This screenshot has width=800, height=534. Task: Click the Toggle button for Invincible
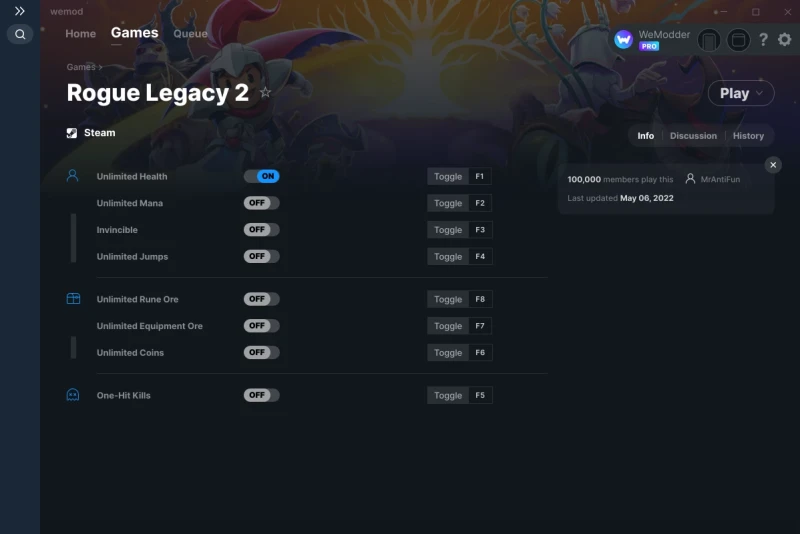[x=447, y=230]
